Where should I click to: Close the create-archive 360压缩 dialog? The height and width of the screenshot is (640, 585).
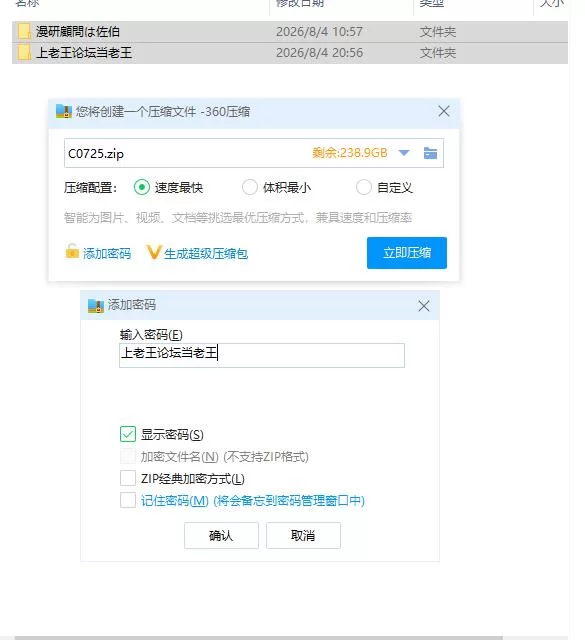coord(444,111)
